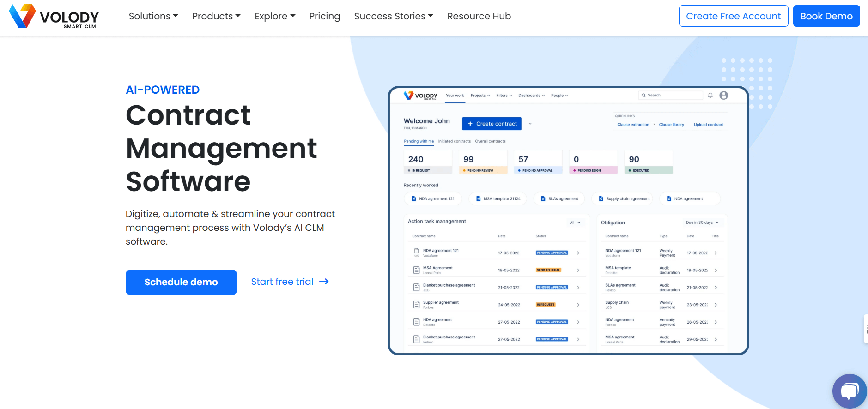Open the Solutions dropdown menu
The height and width of the screenshot is (409, 868).
click(x=153, y=16)
